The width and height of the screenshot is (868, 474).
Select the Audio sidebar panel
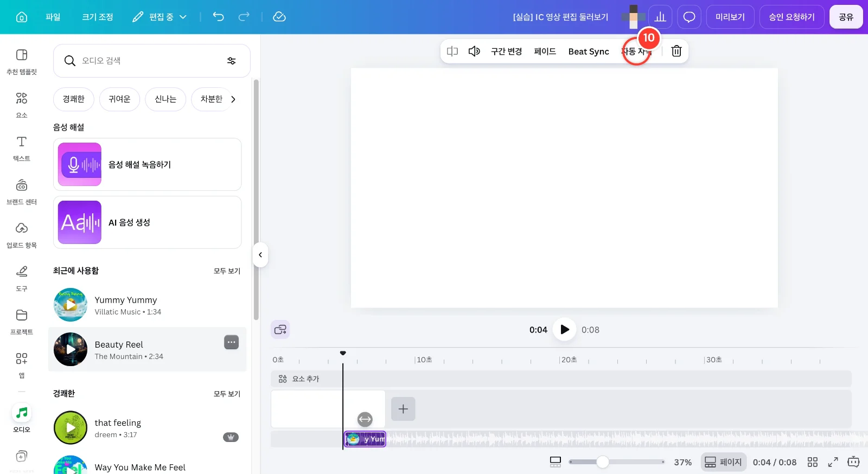(22, 419)
